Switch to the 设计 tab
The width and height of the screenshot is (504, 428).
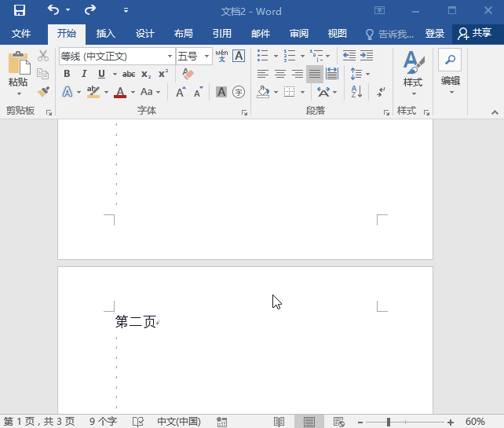click(144, 34)
